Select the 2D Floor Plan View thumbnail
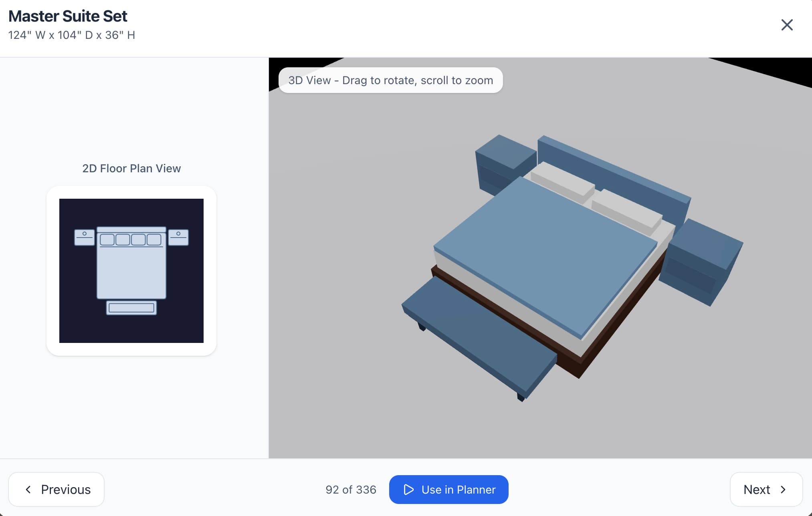The width and height of the screenshot is (812, 516). 131,271
